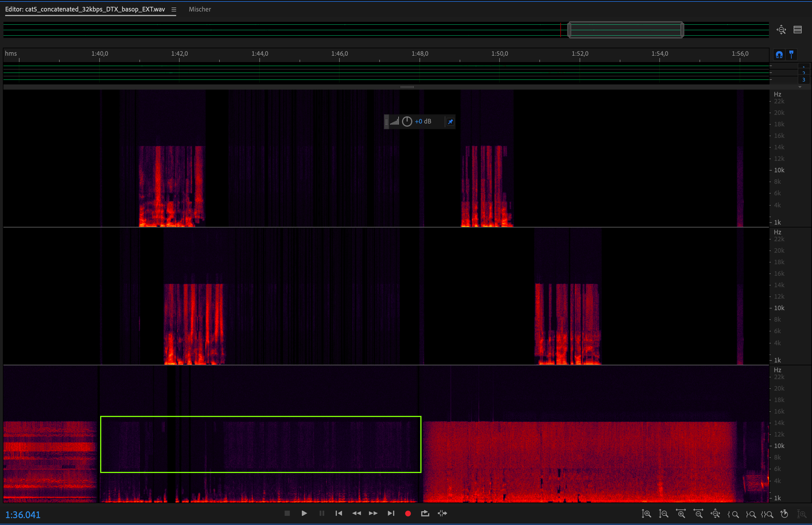Toggle channel 3 enable button
The height and width of the screenshot is (525, 812).
click(803, 80)
